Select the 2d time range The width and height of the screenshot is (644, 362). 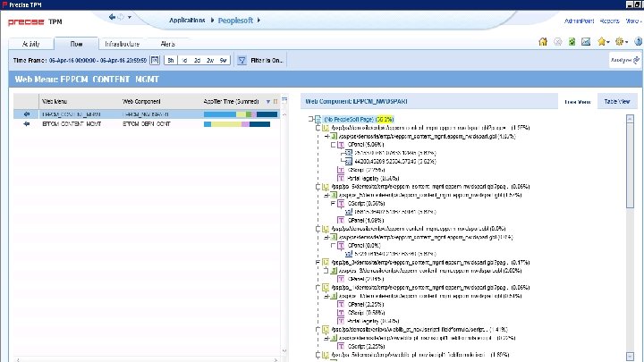click(197, 61)
